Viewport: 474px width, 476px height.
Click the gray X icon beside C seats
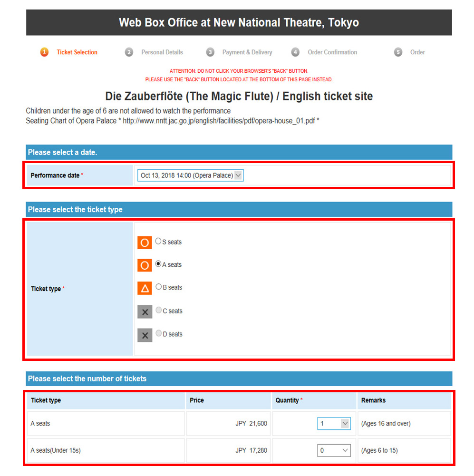pyautogui.click(x=145, y=311)
